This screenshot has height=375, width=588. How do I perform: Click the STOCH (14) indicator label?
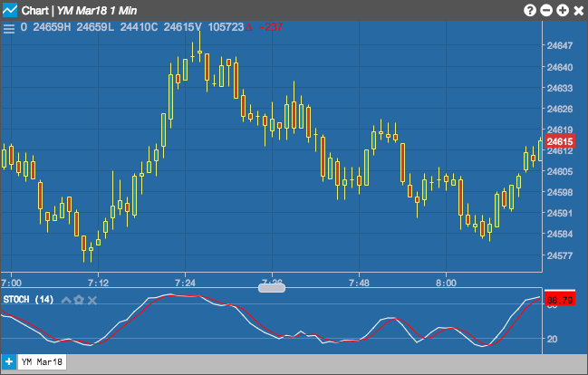(x=28, y=299)
